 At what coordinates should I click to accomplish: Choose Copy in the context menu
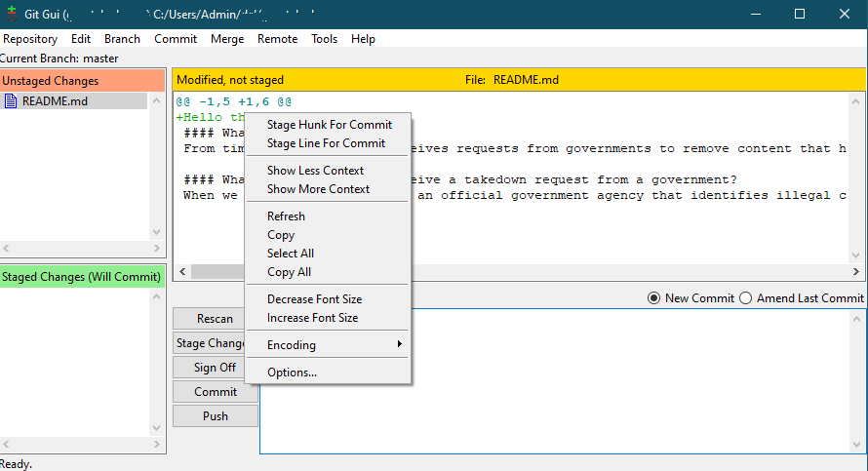tap(328, 235)
